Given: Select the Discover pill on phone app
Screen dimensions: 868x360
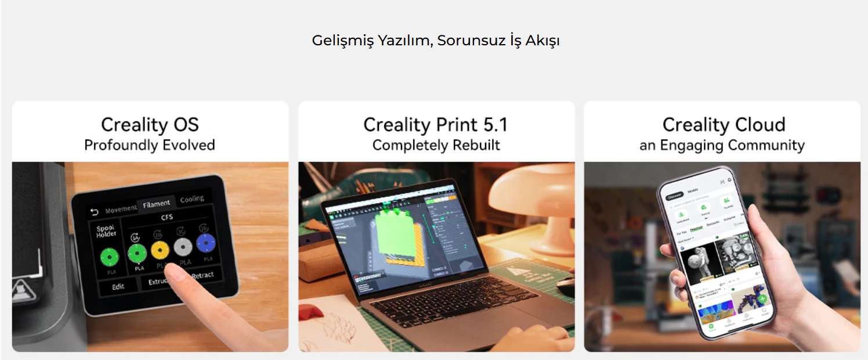Looking at the screenshot, I should (x=675, y=196).
